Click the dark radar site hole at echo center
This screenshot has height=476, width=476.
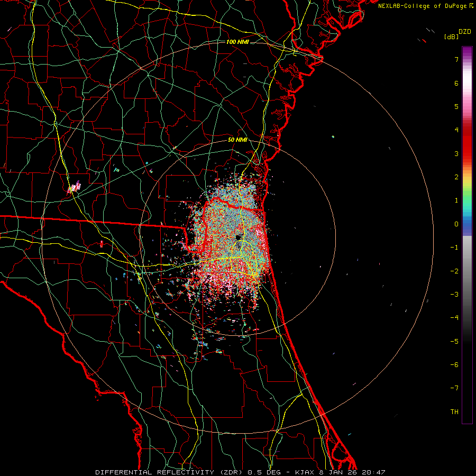239,237
